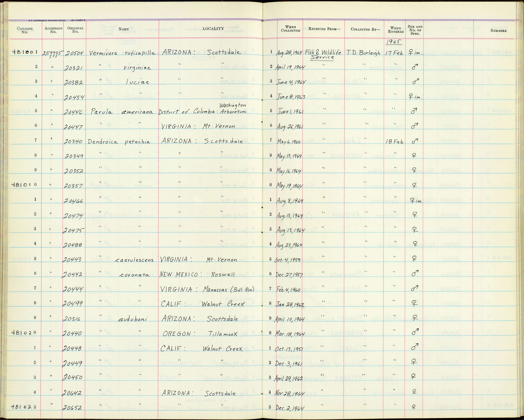The height and width of the screenshot is (420, 524).
Task: Click the 'When Collected' column header
Action: point(290,29)
